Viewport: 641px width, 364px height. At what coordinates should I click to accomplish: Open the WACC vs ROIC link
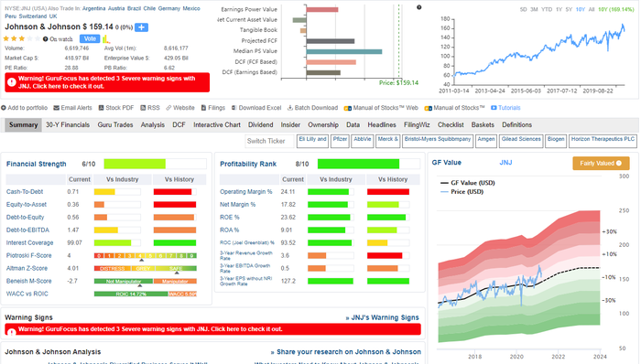[x=27, y=294]
